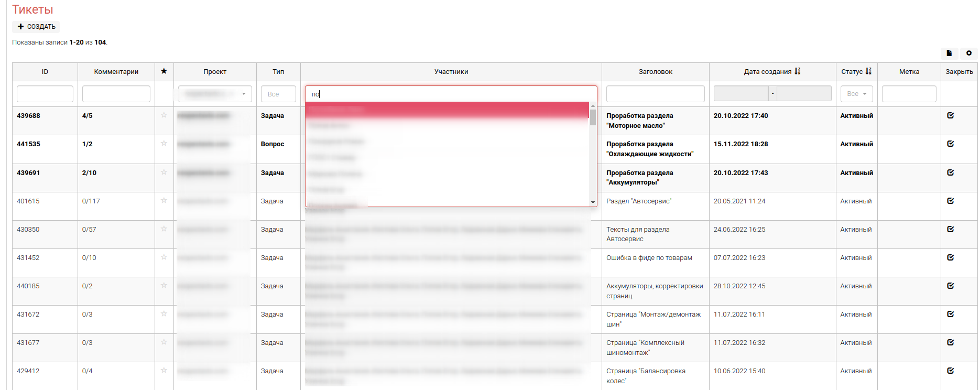Open the Проект filter dropdown
The height and width of the screenshot is (390, 980).
tap(215, 94)
